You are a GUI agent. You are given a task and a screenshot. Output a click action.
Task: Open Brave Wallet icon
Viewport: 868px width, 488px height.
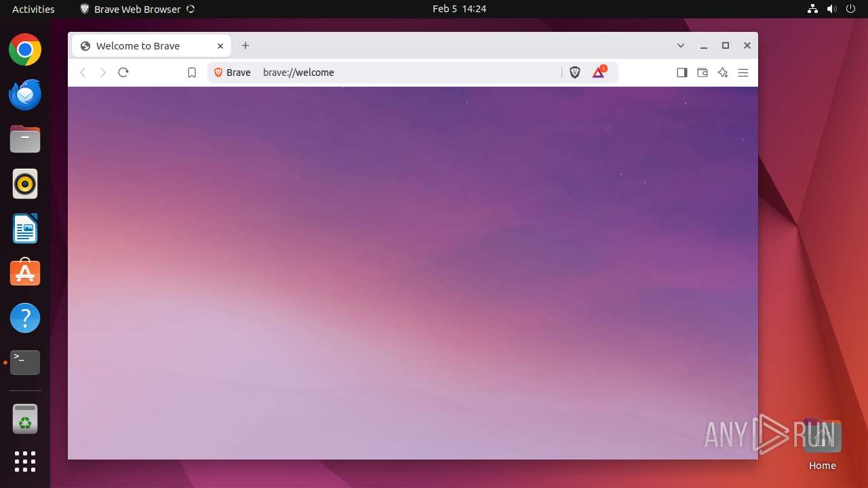[x=703, y=73]
